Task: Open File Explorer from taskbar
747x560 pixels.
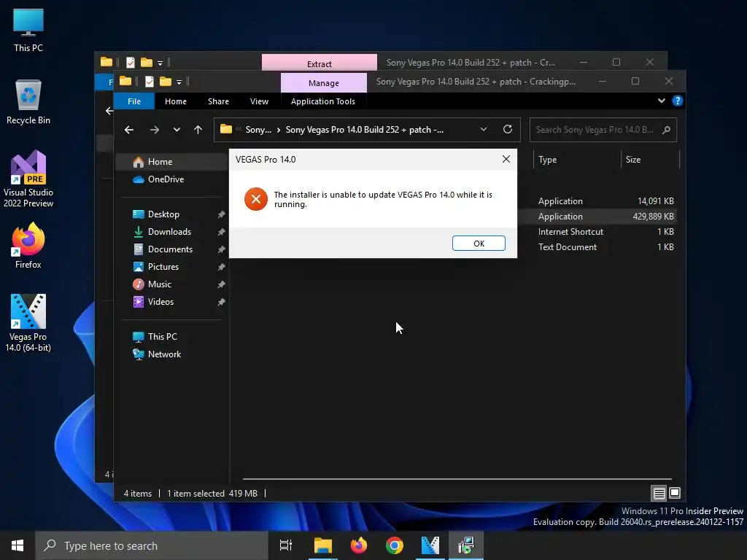Action: (x=322, y=545)
